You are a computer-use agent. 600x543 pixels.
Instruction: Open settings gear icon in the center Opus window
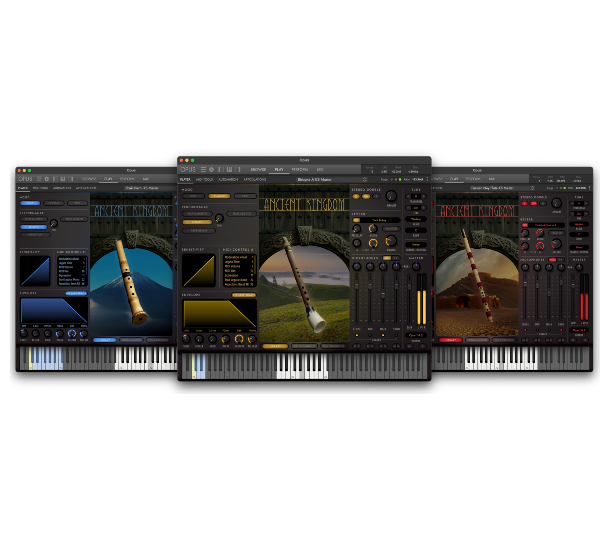211,169
